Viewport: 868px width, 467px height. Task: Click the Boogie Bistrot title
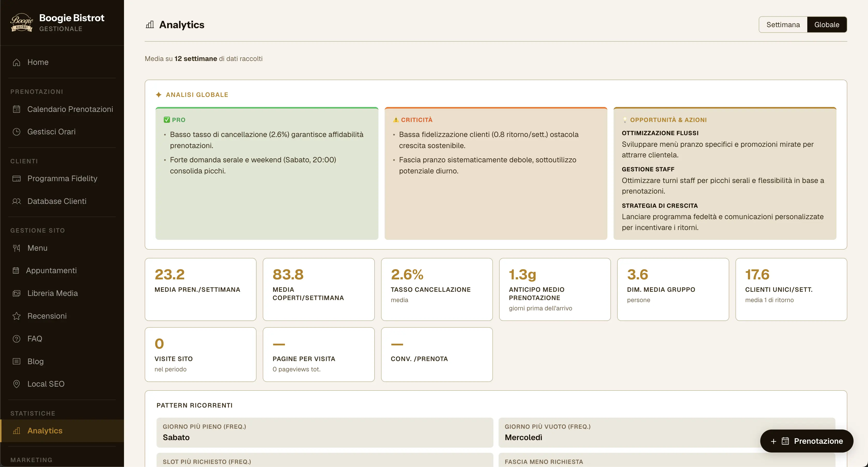72,18
